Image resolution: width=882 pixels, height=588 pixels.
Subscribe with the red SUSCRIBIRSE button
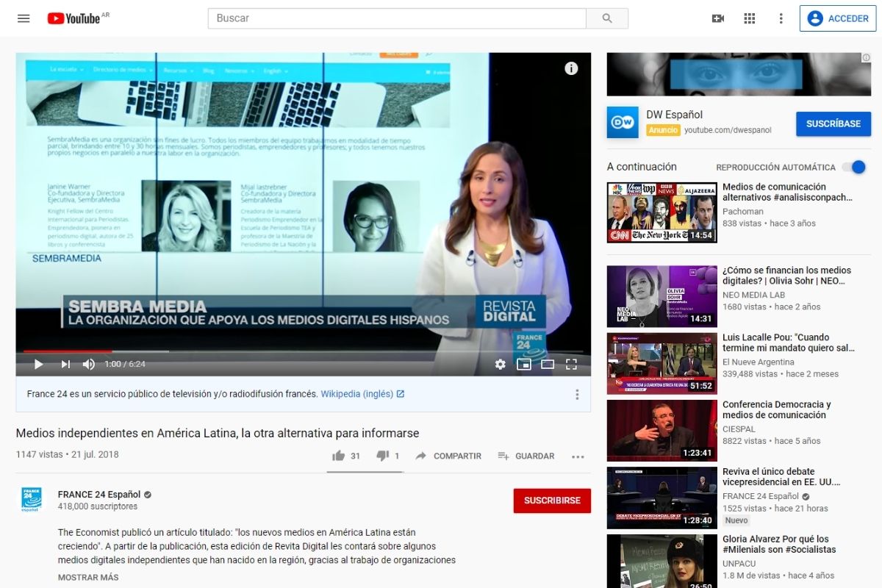point(552,501)
